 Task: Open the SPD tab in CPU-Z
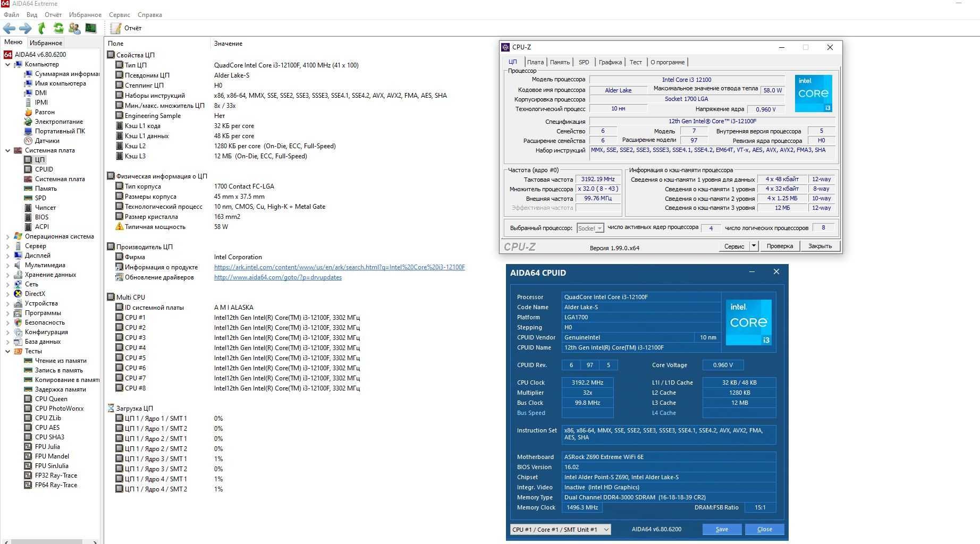(584, 62)
